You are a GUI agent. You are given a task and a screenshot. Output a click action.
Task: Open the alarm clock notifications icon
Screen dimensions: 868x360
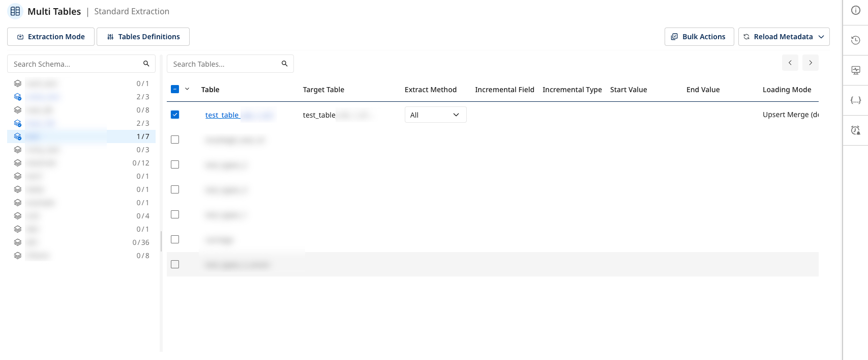pos(856,130)
